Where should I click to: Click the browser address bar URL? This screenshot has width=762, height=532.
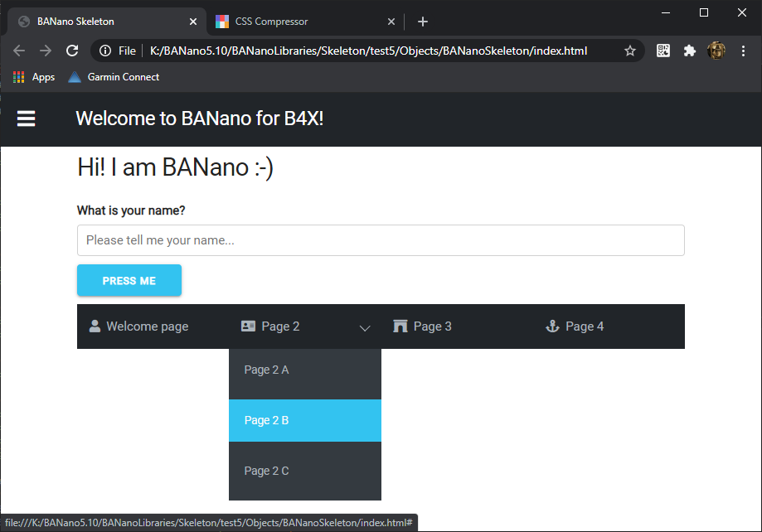coord(368,51)
